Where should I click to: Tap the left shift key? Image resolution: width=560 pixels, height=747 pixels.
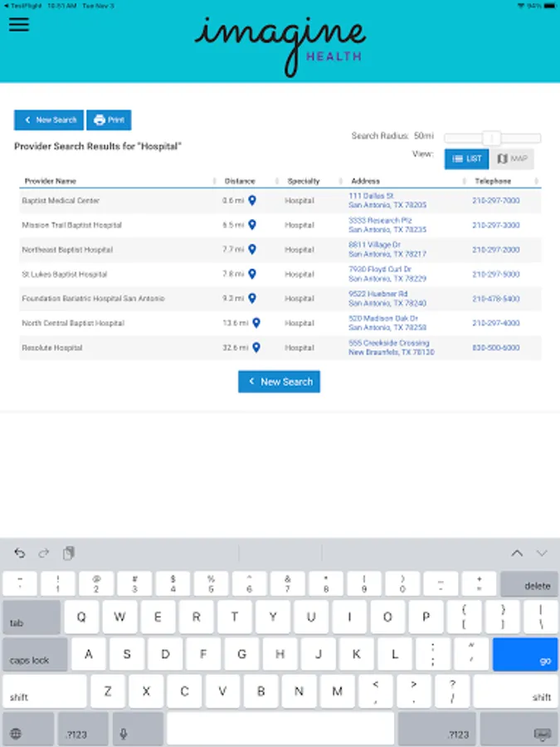pos(44,691)
